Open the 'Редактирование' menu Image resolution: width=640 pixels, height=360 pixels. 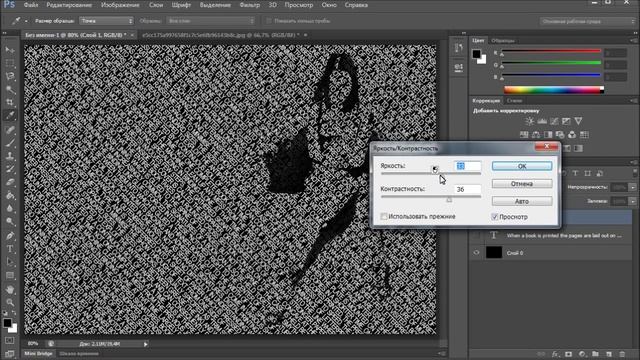pos(69,5)
